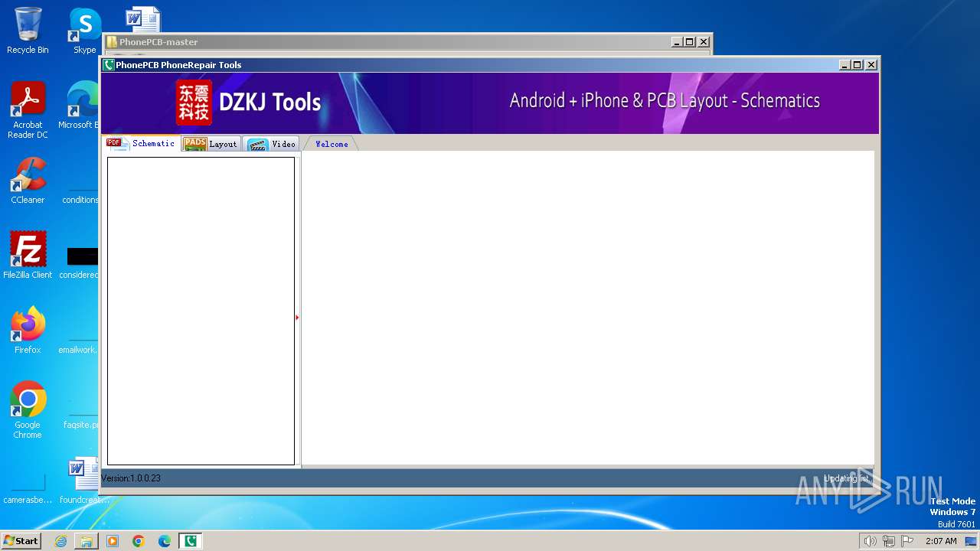980x551 pixels.
Task: Minimize the PhonePCB-master window
Action: (677, 42)
